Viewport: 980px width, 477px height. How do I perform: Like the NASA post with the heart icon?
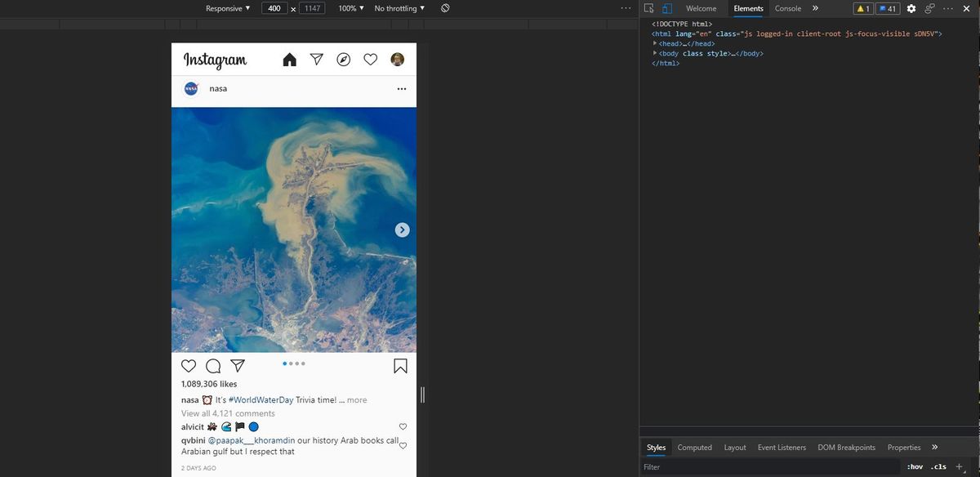(189, 366)
